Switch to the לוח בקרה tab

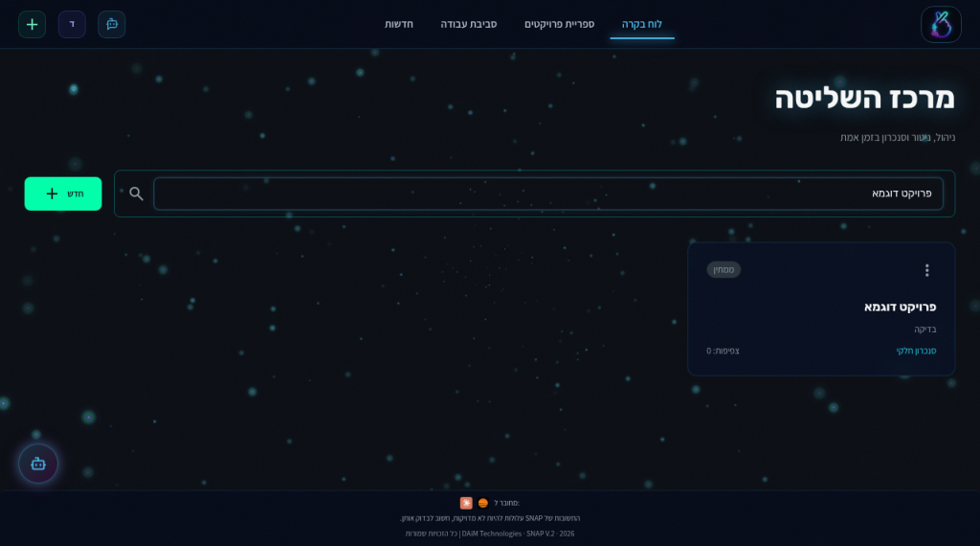tap(642, 24)
